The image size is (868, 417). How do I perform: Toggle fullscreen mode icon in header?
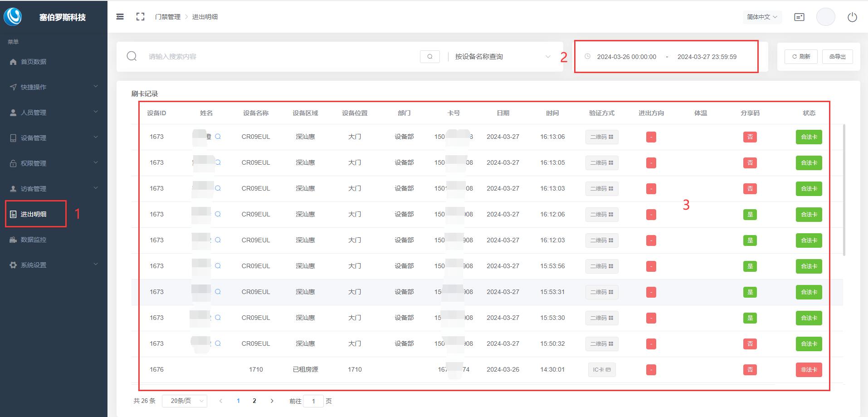coord(141,17)
